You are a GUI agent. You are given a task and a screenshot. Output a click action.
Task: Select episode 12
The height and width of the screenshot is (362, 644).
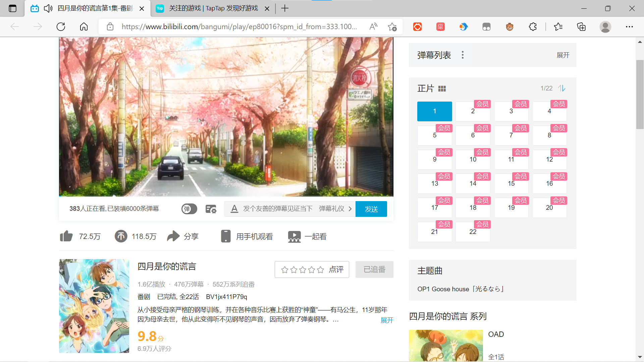coord(549,160)
